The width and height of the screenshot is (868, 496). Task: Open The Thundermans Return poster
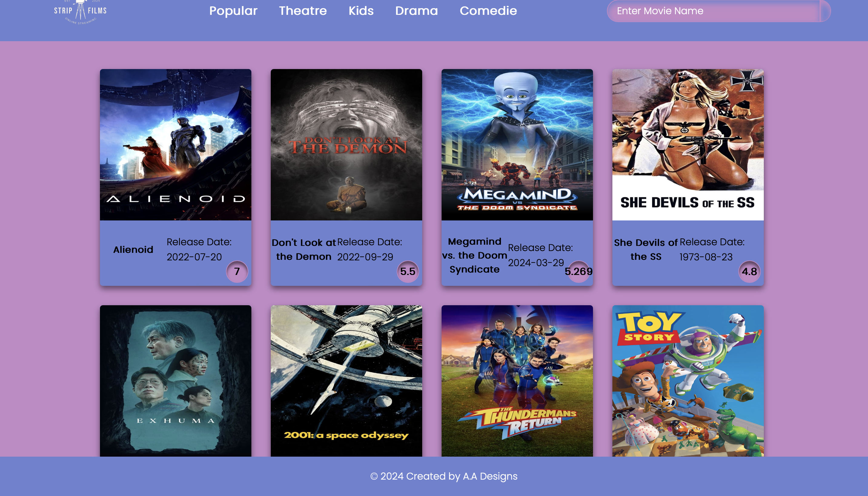click(x=517, y=381)
